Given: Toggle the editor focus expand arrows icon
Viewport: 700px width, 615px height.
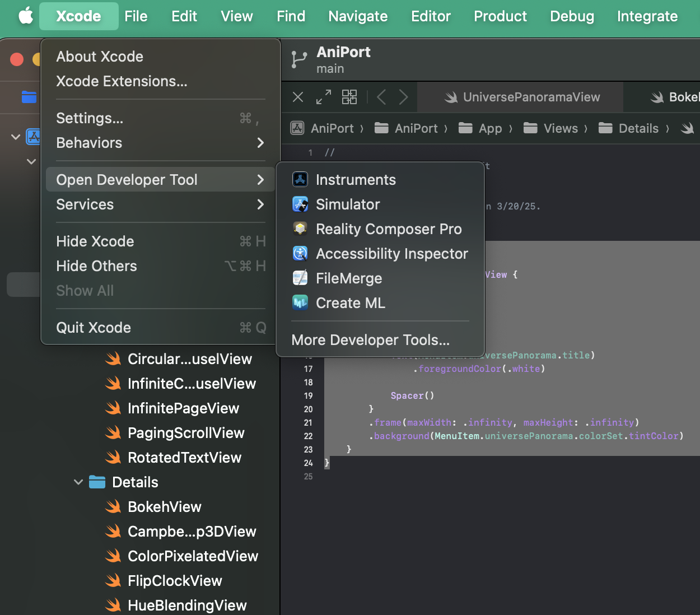Looking at the screenshot, I should point(324,97).
